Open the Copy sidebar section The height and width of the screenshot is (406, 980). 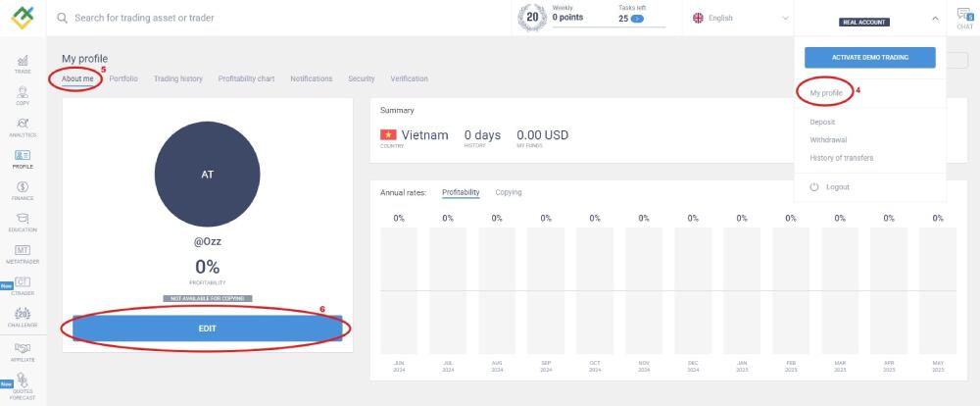coord(23,96)
